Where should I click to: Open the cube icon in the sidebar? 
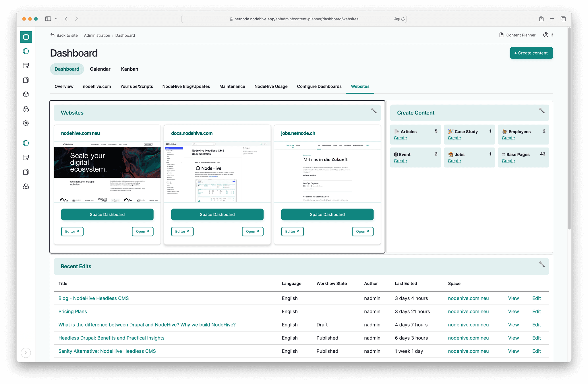[x=26, y=94]
